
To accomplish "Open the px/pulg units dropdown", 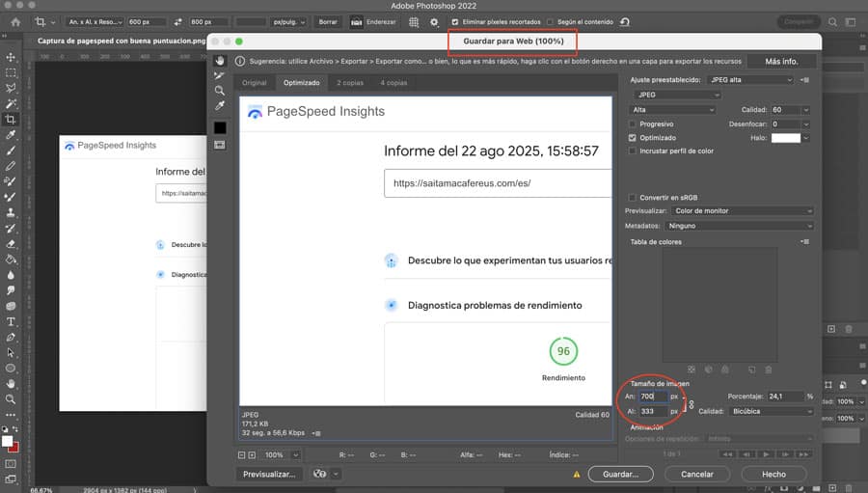I will [x=289, y=22].
